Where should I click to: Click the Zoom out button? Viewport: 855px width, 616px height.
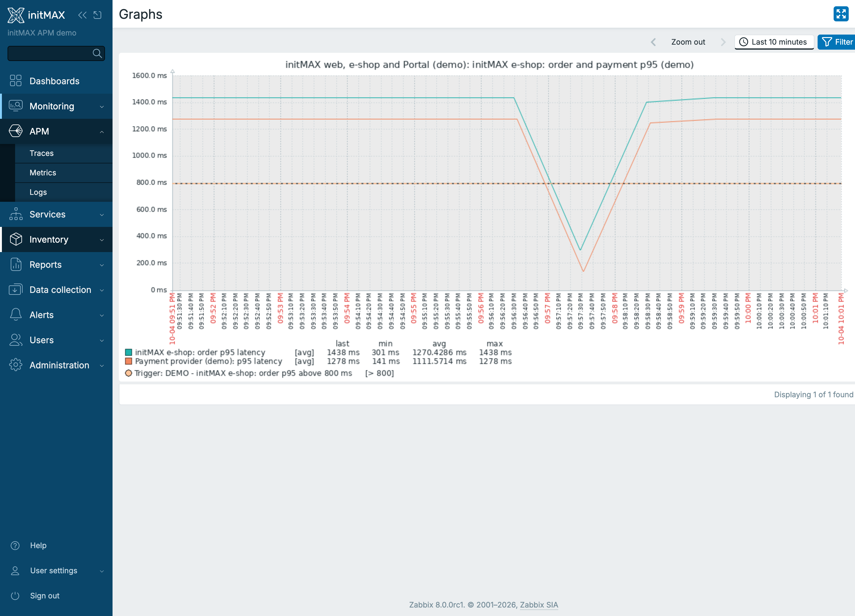coord(688,42)
